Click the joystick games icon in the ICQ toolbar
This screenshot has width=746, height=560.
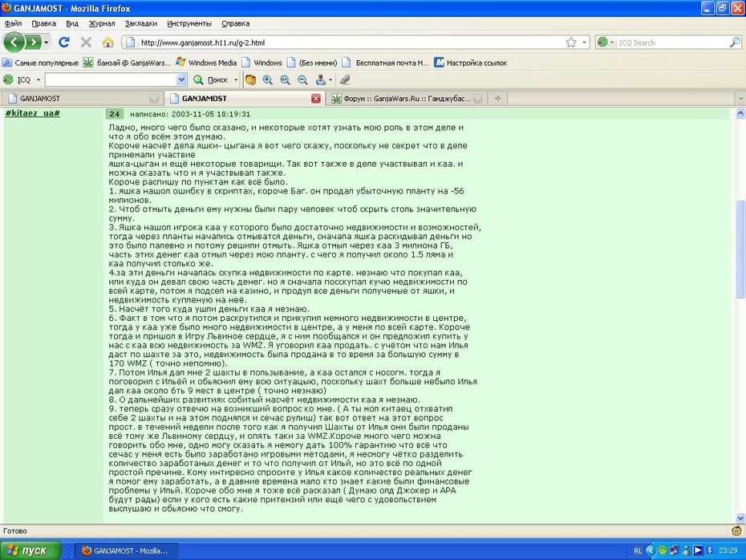[321, 80]
